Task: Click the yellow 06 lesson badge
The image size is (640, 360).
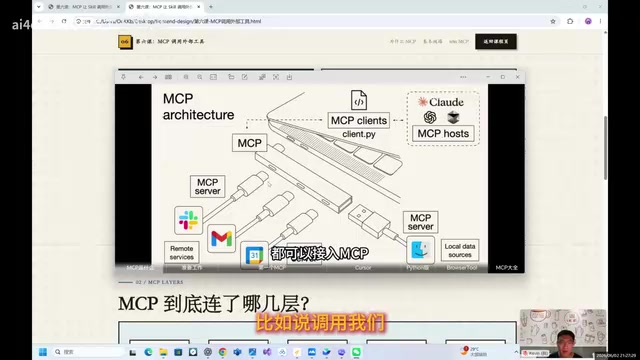Action: pos(125,42)
